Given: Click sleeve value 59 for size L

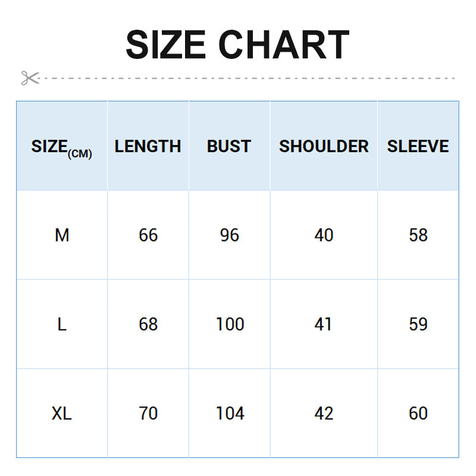Looking at the screenshot, I should [x=418, y=324].
